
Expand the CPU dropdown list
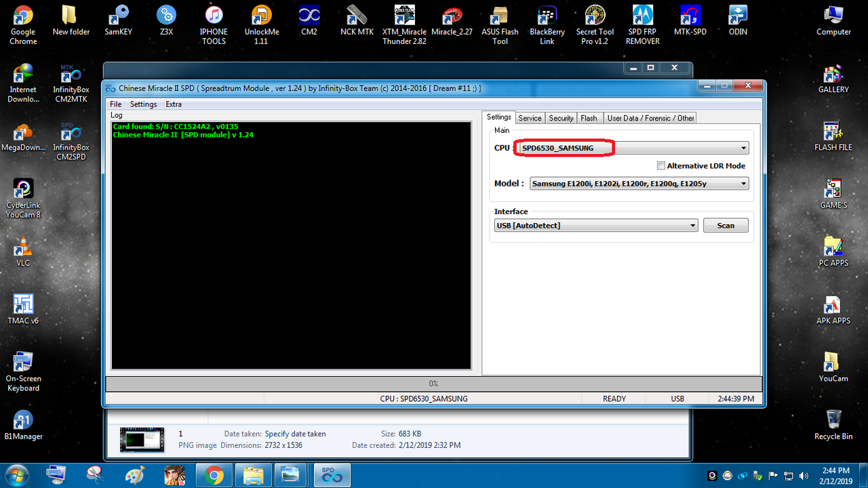click(744, 148)
